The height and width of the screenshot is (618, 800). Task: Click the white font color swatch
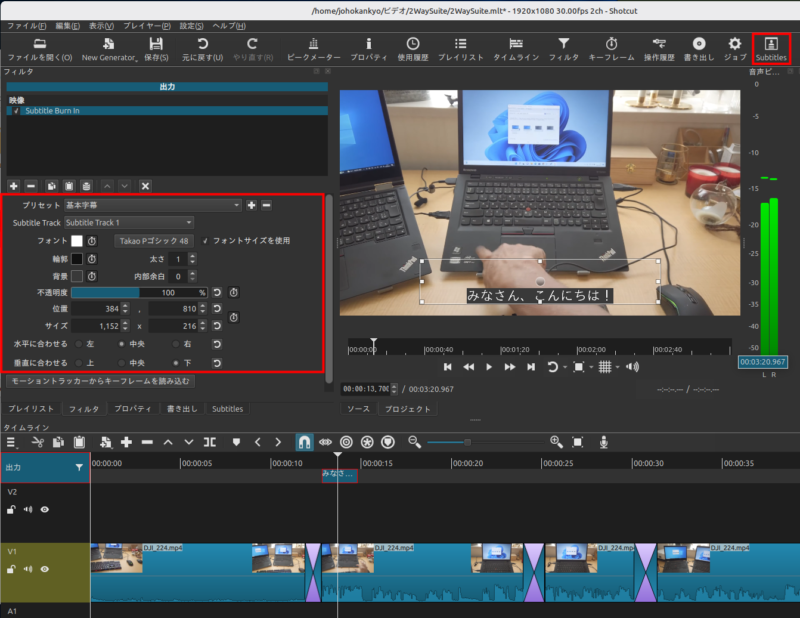pyautogui.click(x=76, y=241)
